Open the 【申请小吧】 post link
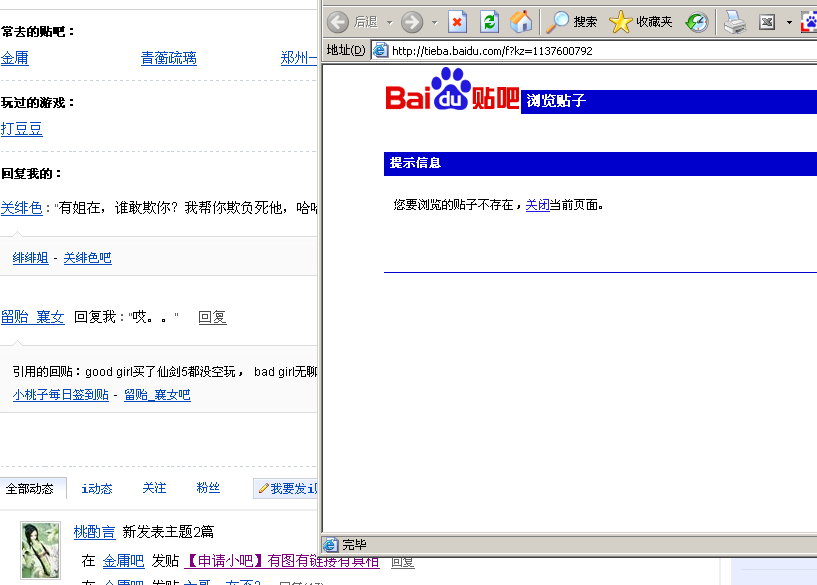The image size is (817, 585). 282,561
